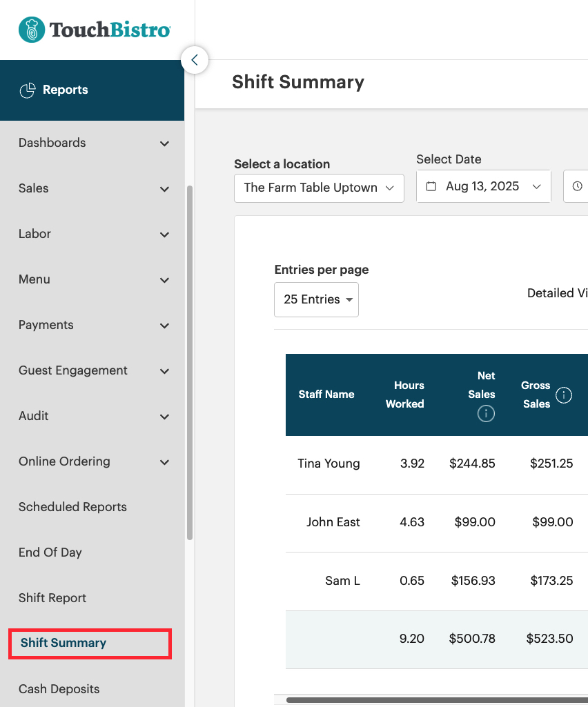
Task: Click the TouchBistro logo
Action: [94, 30]
